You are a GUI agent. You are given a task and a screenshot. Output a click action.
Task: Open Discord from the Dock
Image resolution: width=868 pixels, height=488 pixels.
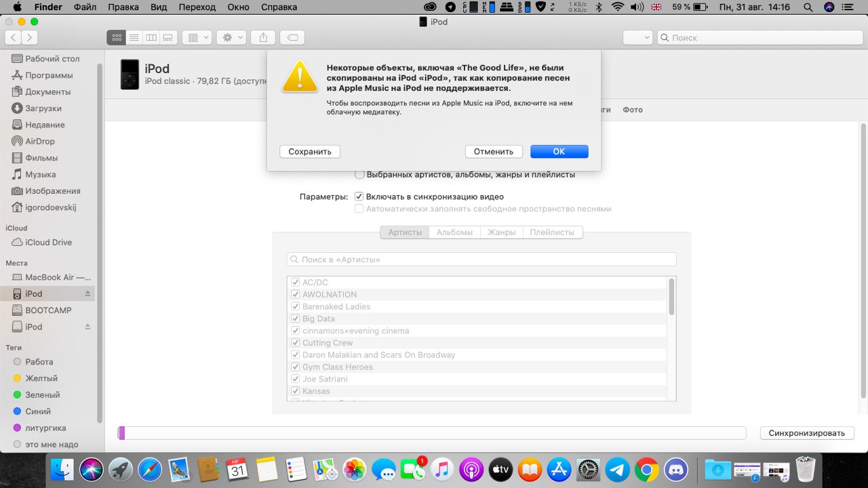[676, 469]
